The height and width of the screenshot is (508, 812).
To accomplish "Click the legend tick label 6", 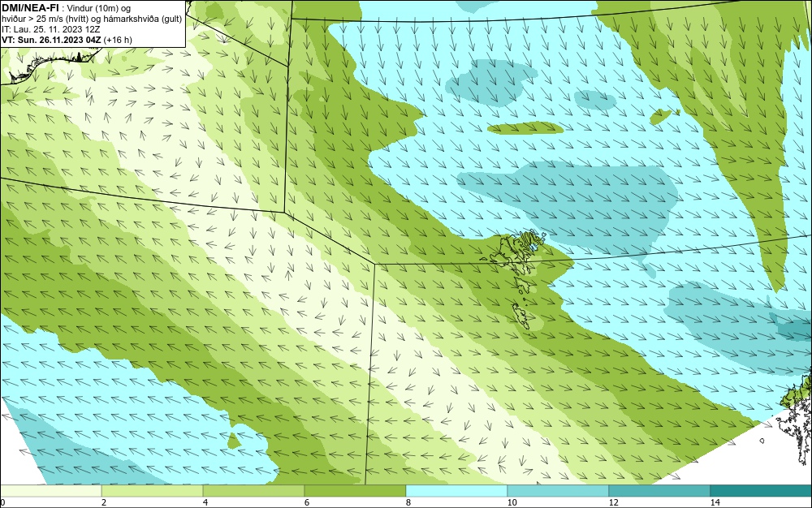I will (x=307, y=502).
